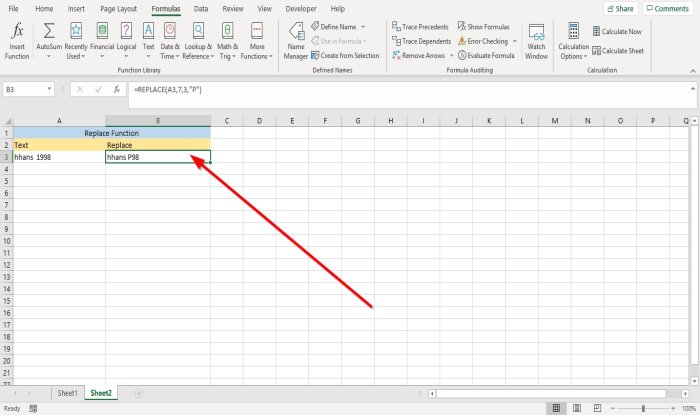Open Recently Used functions list
Viewport: 700px width, 415px height.
tap(76, 41)
